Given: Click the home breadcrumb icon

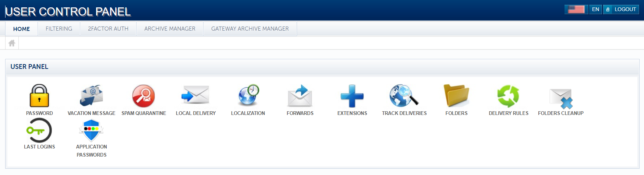Looking at the screenshot, I should (x=12, y=43).
